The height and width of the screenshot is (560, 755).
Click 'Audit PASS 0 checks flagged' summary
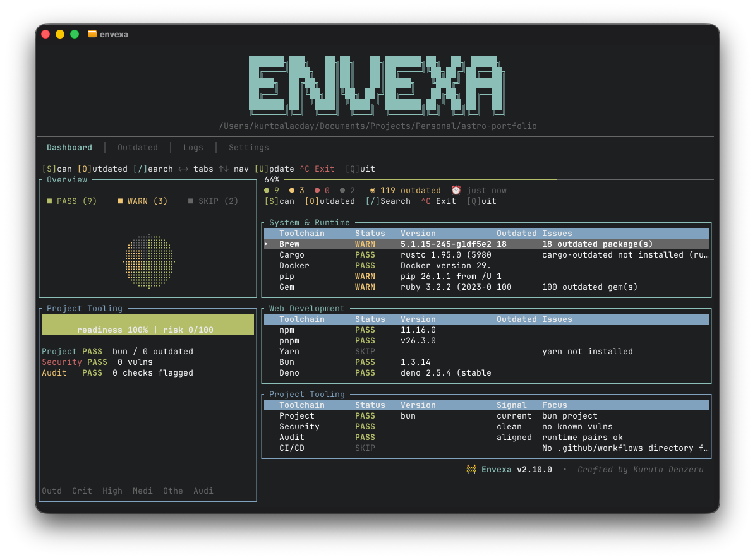coord(118,373)
